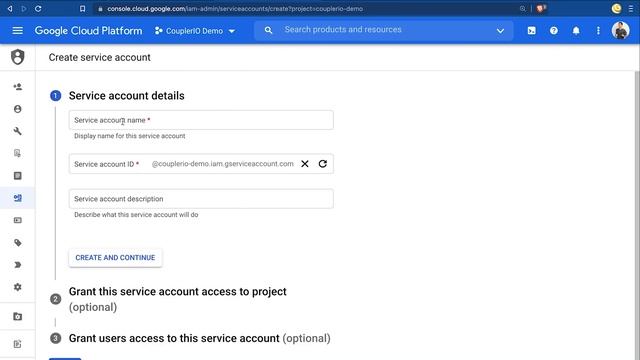Open the three-dot settings menu
The image size is (640, 360).
tap(598, 31)
